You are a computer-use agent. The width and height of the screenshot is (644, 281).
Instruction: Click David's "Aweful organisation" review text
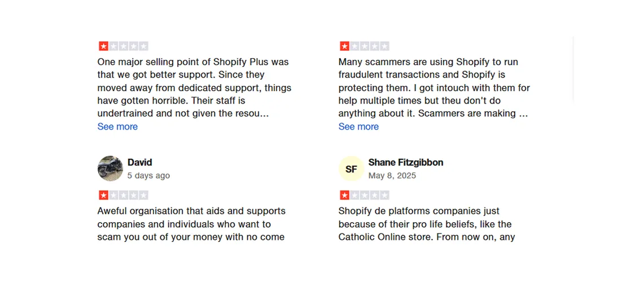point(191,224)
